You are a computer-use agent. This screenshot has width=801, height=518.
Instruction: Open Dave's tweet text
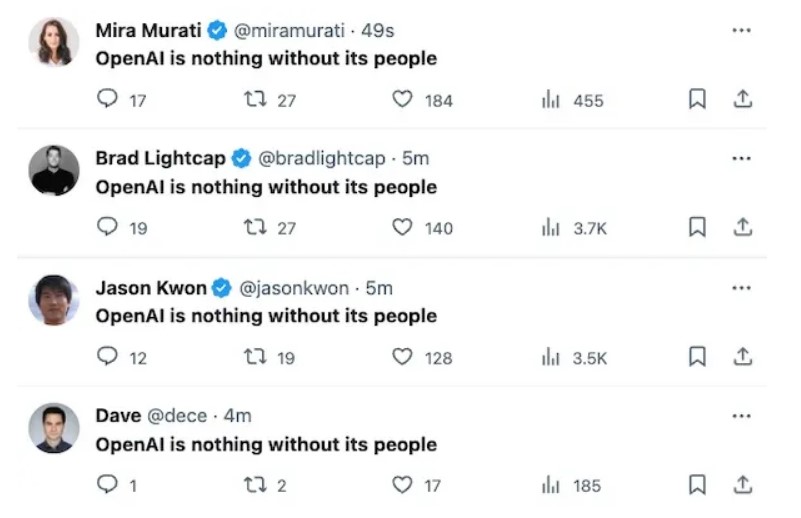(x=266, y=444)
